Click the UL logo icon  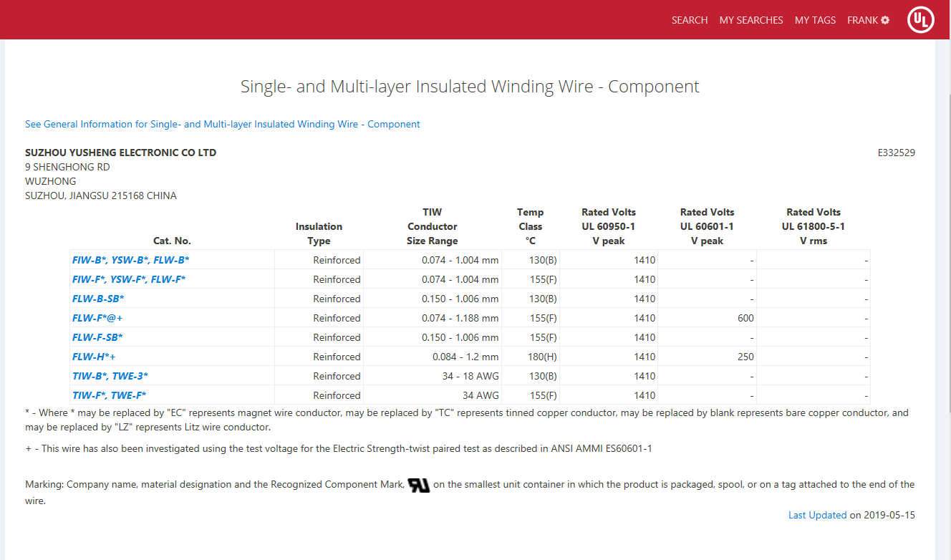coord(920,20)
